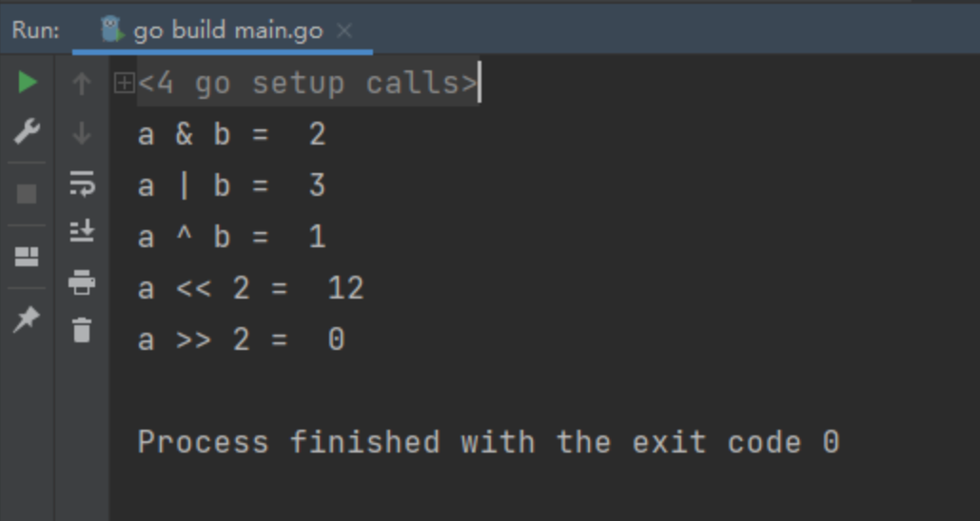Click 'Process finished with the exit code 0'

click(x=489, y=442)
